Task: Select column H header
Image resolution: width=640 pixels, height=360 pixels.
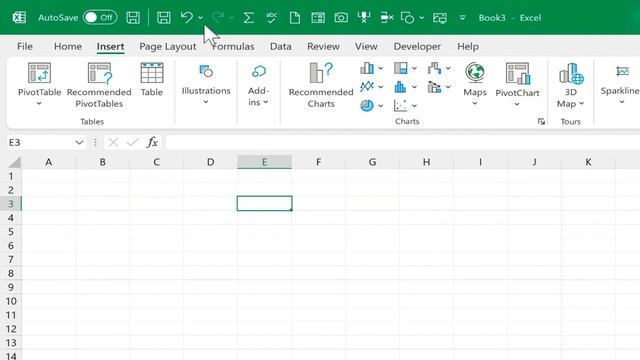Action: tap(426, 162)
